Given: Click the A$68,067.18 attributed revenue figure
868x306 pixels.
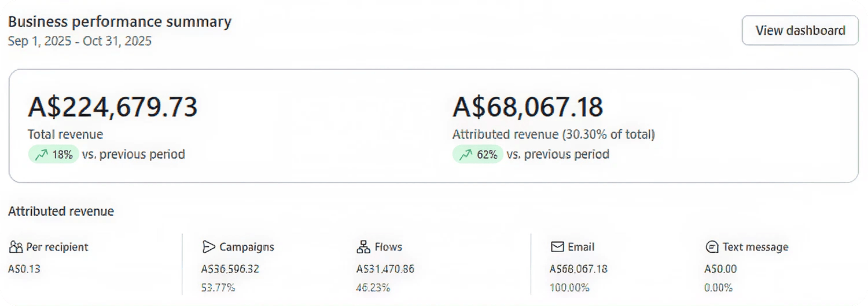Looking at the screenshot, I should click(528, 107).
